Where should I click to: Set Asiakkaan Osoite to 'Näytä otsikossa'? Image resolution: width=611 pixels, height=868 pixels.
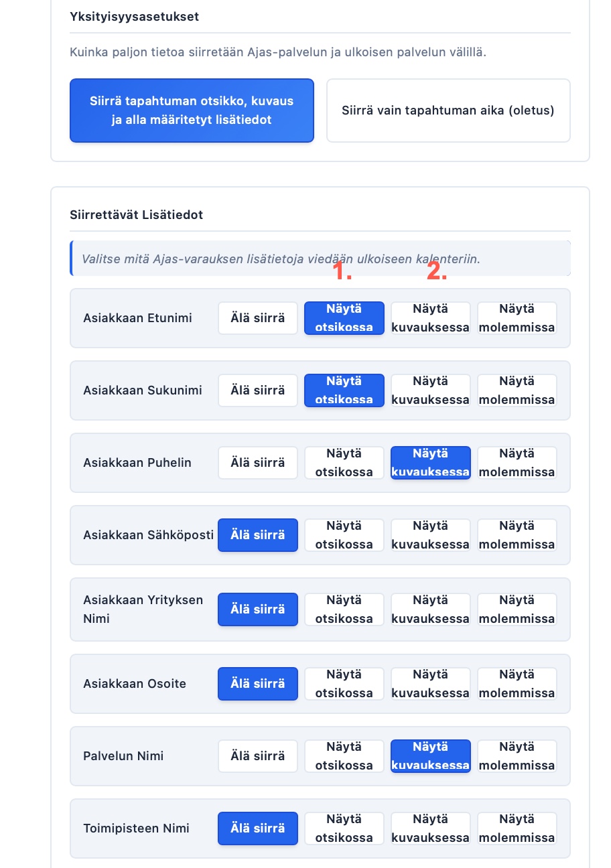click(344, 684)
